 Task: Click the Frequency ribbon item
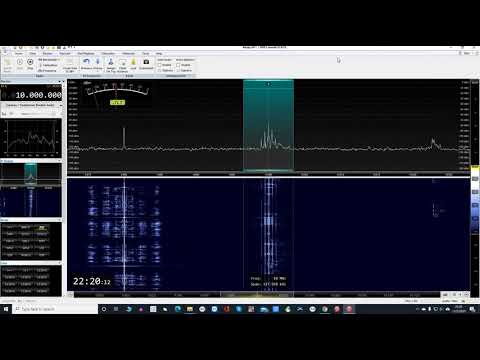coord(47,70)
